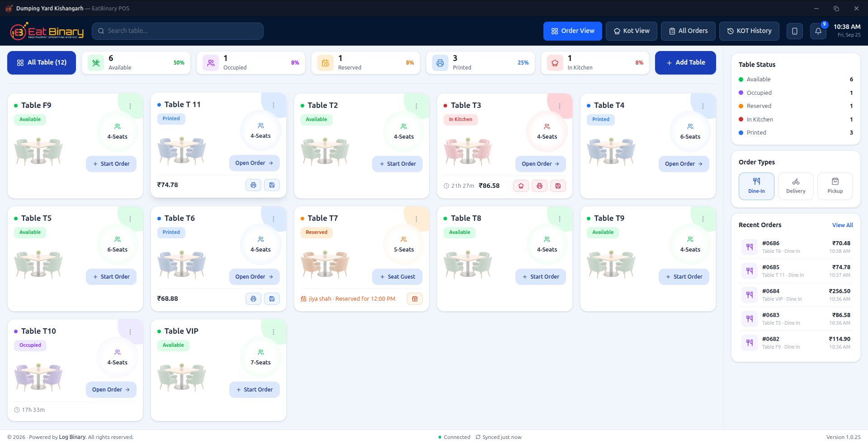
Task: Click the Search table input field
Action: click(x=178, y=31)
